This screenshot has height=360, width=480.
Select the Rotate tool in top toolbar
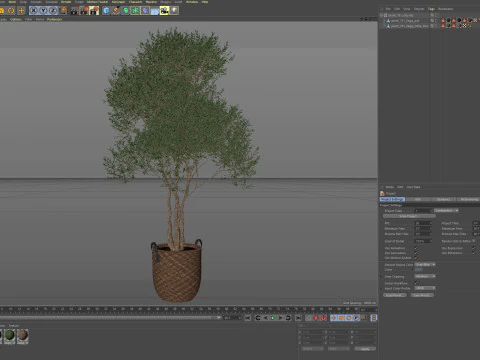(x=11, y=11)
